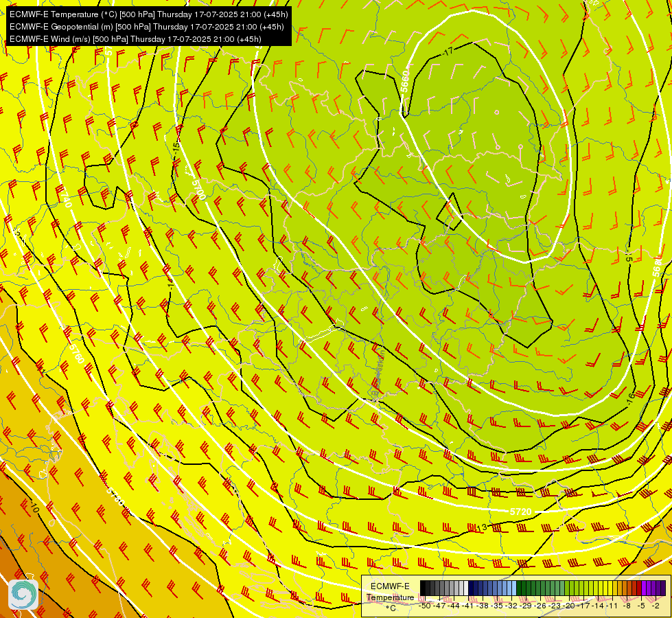Select the ECMWF-E Wind 500 hPa title line

point(135,39)
